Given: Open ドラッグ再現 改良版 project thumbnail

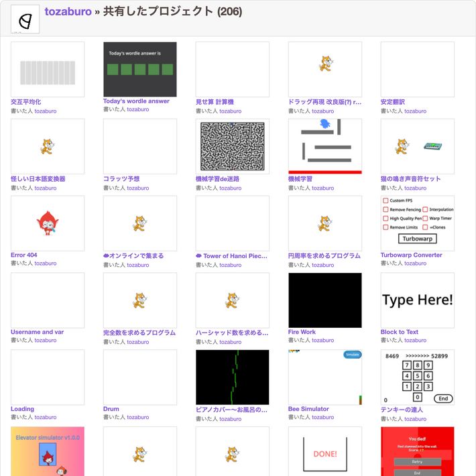Looking at the screenshot, I should [325, 70].
